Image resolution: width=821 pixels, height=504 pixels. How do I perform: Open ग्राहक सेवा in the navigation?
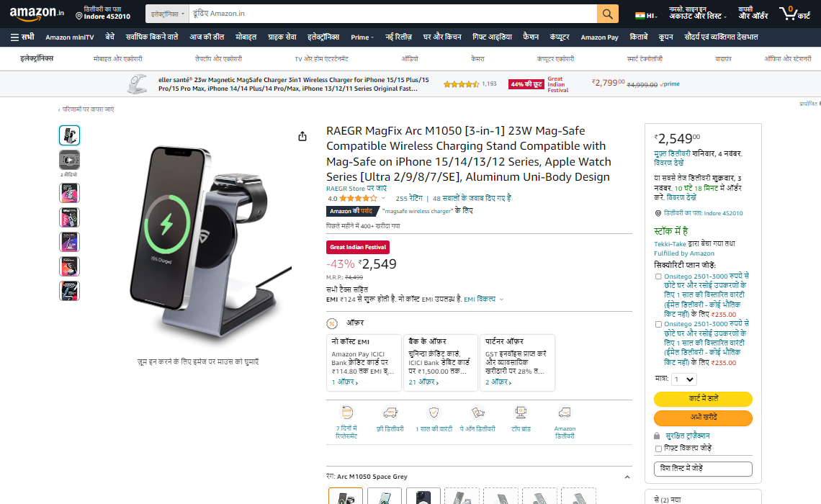coord(282,37)
